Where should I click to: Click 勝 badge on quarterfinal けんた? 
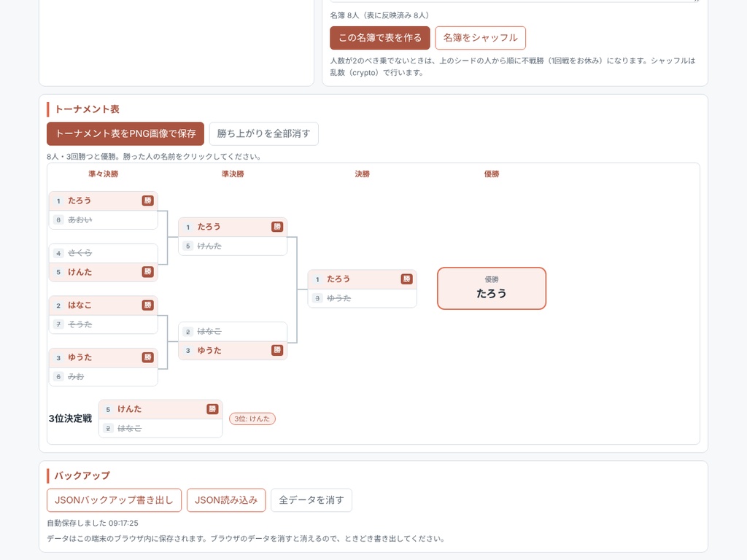[x=147, y=272]
